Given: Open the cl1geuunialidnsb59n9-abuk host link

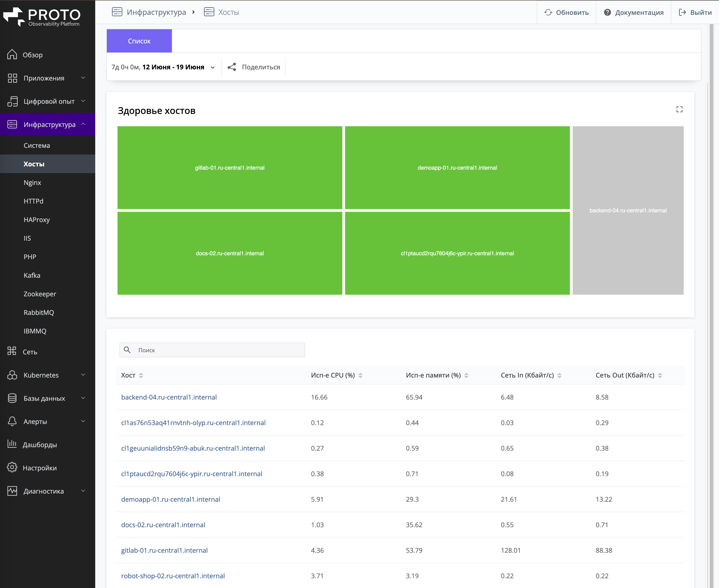Looking at the screenshot, I should (x=193, y=448).
